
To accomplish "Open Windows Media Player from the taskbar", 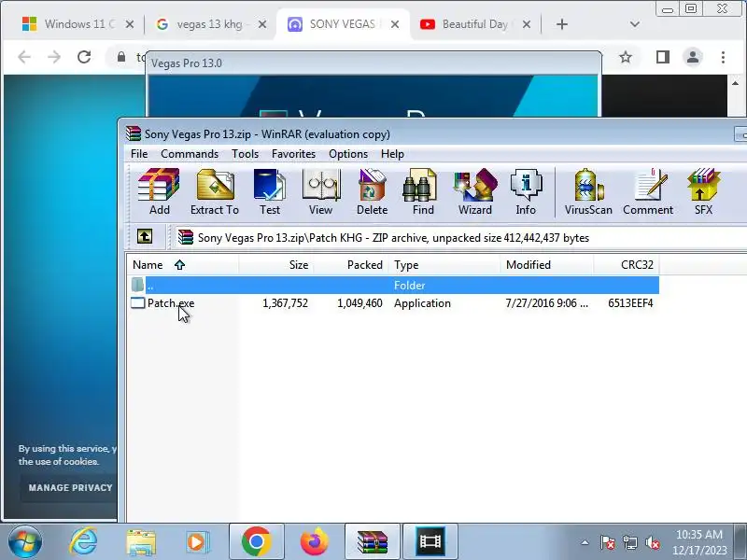I will pos(197,541).
